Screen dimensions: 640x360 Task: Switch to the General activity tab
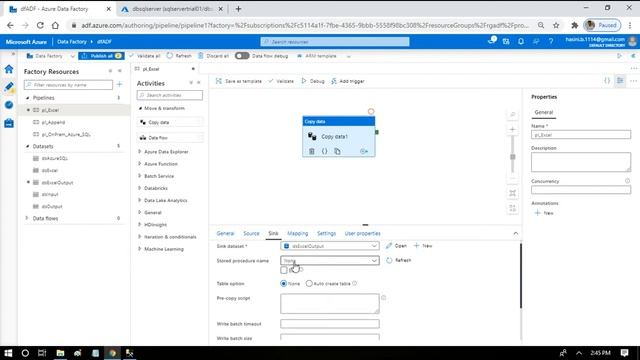(225, 233)
